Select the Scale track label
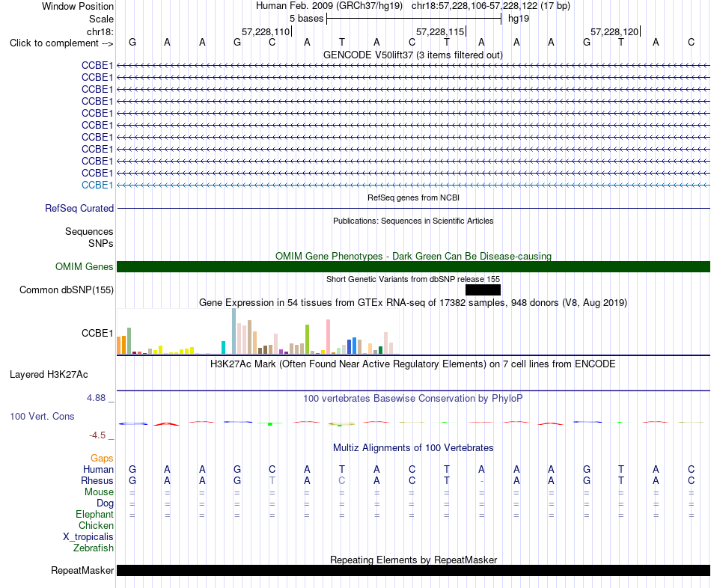The image size is (711, 588). pyautogui.click(x=101, y=19)
